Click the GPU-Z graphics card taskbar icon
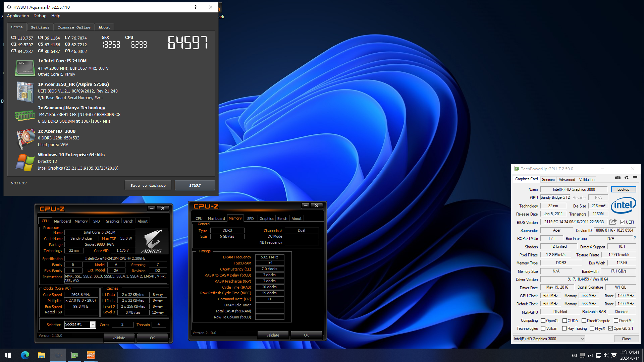The height and width of the screenshot is (362, 644). tap(74, 355)
